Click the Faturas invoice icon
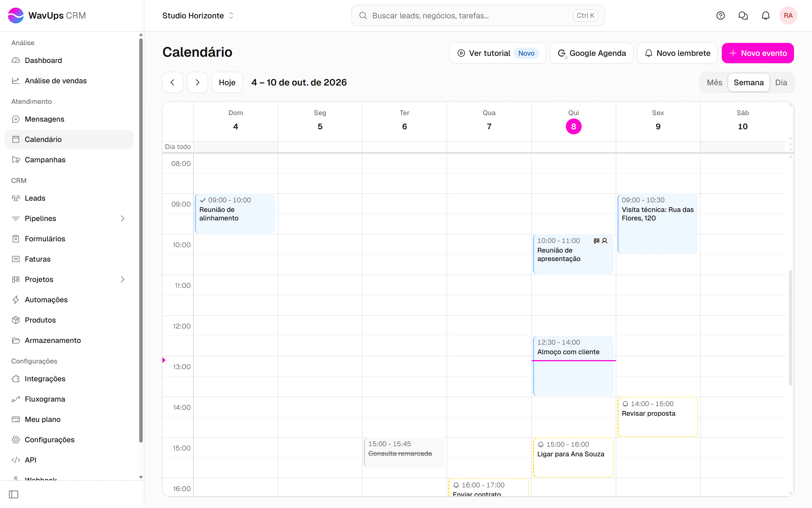 [x=16, y=259]
